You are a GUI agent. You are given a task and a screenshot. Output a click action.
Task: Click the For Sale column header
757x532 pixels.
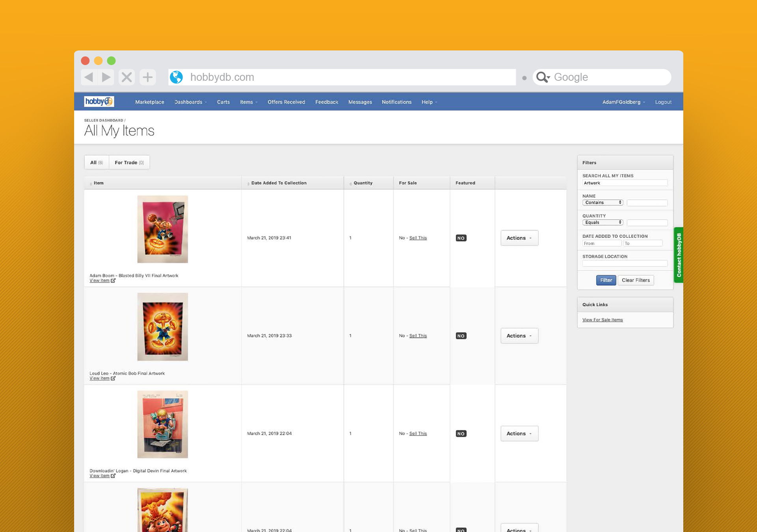pyautogui.click(x=408, y=183)
